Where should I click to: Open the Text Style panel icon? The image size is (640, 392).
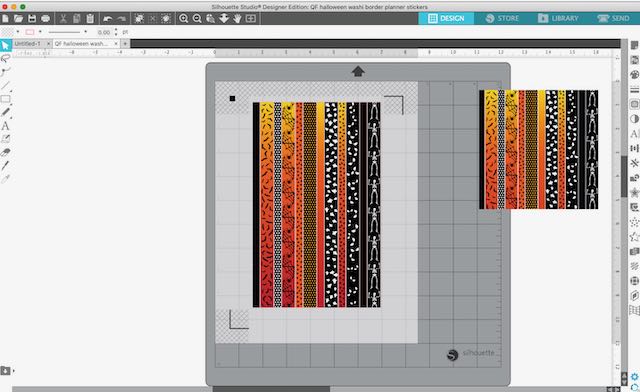point(634,134)
